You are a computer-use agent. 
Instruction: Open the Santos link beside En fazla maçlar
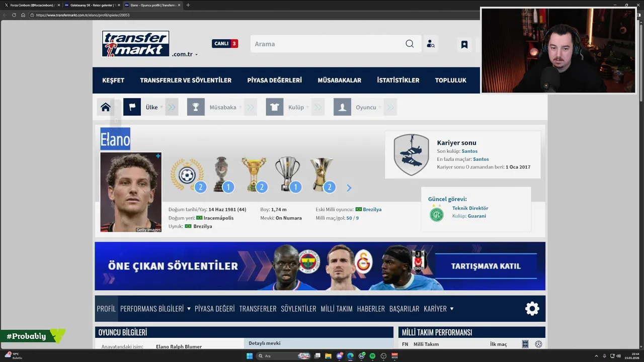[481, 159]
